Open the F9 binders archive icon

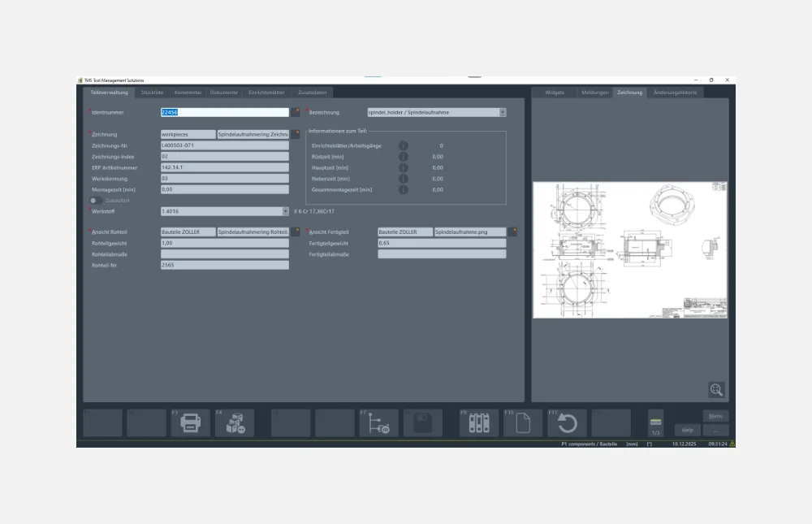(479, 423)
